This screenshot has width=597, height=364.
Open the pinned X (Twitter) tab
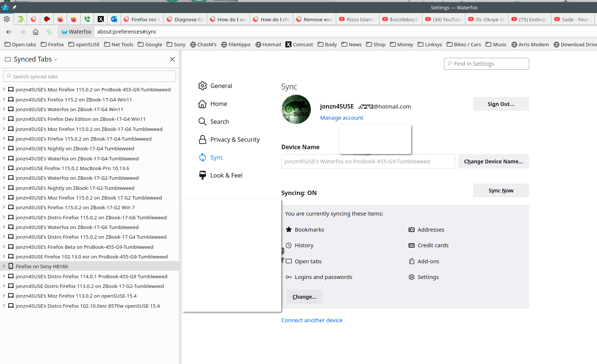pos(101,19)
